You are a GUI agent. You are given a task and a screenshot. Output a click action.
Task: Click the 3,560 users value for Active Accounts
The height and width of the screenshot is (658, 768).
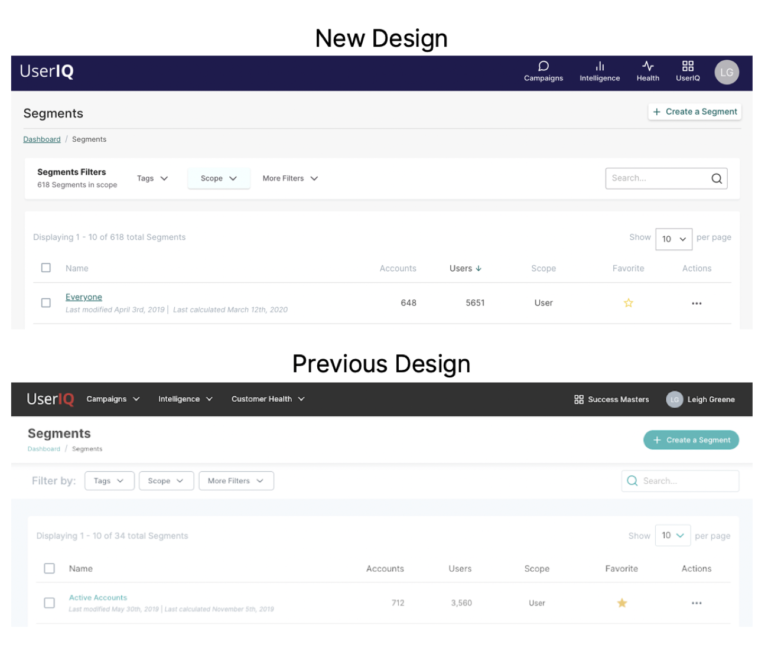pos(461,603)
